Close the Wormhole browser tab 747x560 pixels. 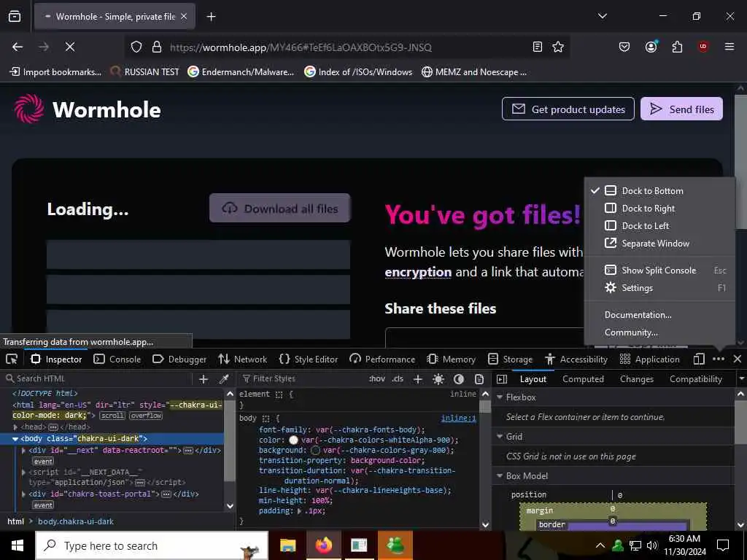click(x=184, y=17)
